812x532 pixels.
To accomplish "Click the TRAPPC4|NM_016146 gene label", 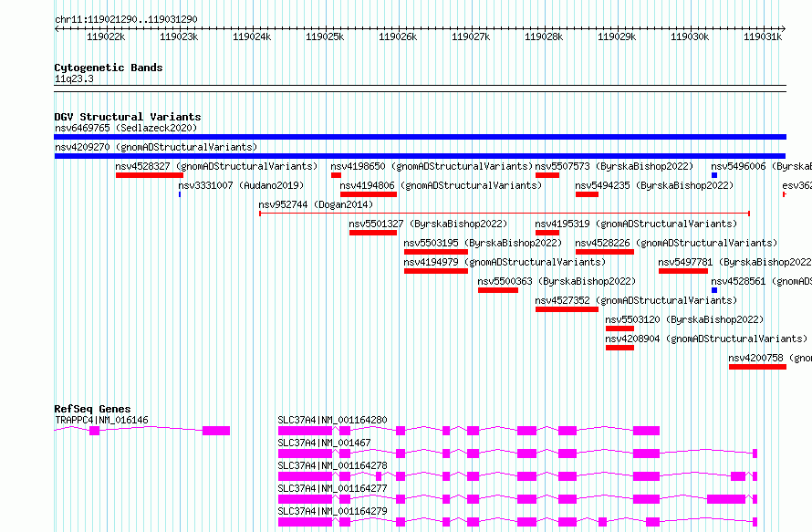I will point(101,420).
